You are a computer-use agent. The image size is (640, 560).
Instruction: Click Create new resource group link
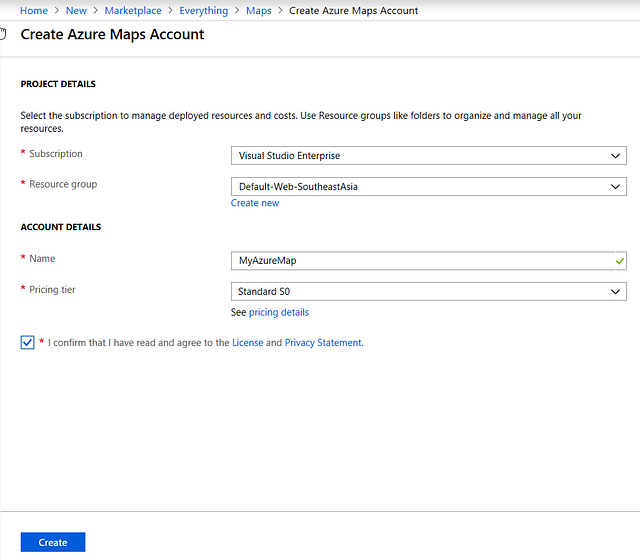(x=255, y=203)
